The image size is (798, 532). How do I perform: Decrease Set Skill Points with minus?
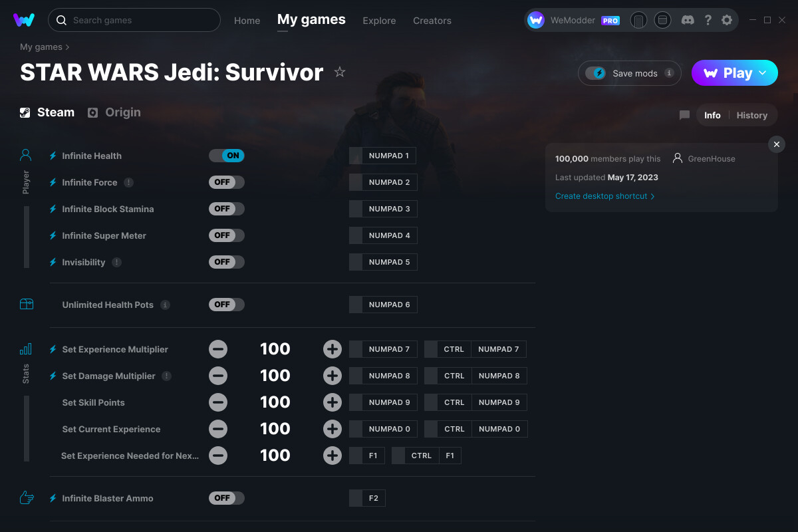pyautogui.click(x=218, y=402)
